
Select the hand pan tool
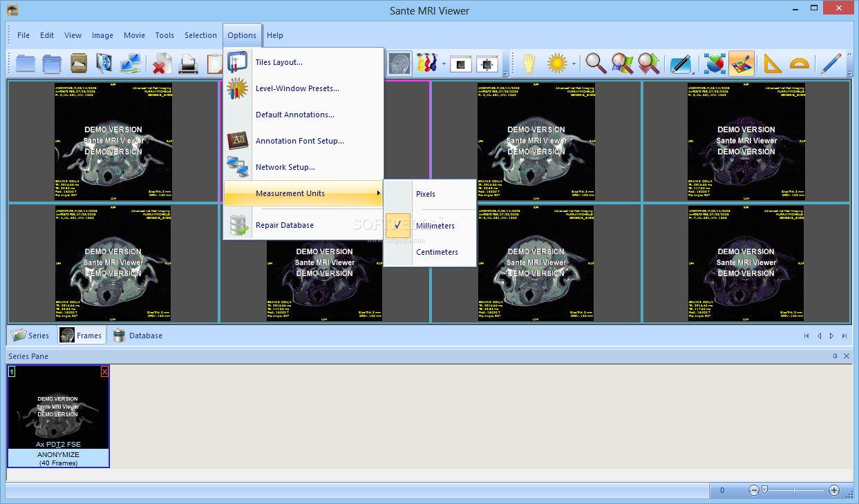coord(529,64)
